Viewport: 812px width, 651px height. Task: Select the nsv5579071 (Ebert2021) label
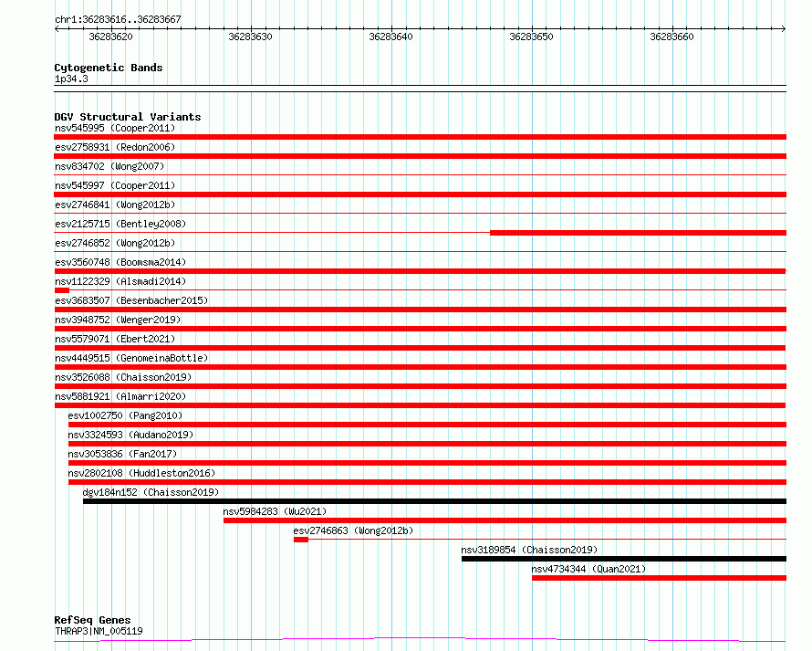[x=115, y=339]
